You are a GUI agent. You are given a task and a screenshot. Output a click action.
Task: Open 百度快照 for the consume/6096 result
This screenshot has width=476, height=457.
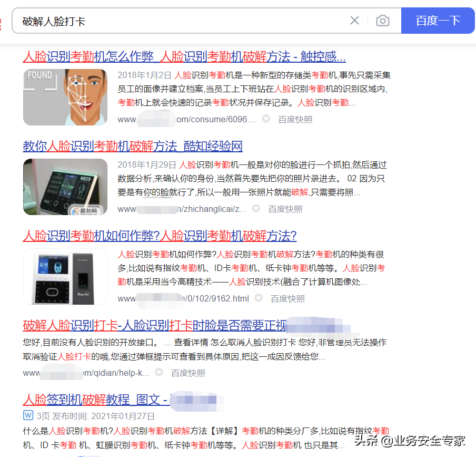[x=295, y=120]
